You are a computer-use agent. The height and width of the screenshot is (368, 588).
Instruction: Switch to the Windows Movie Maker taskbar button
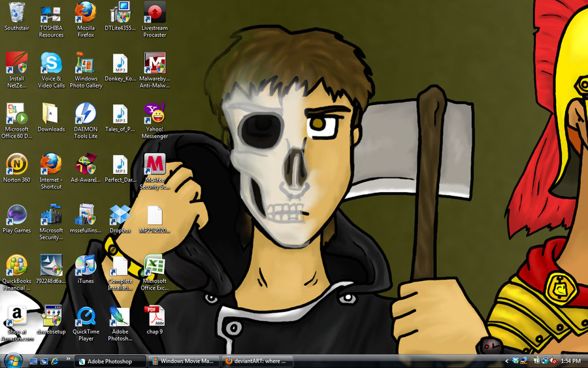coord(184,361)
